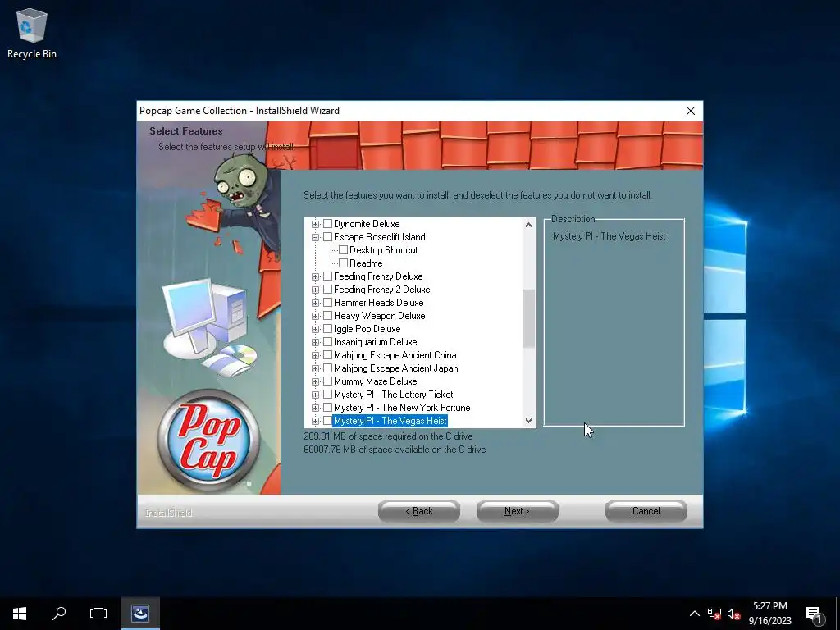
Task: Go to the previous step with Back
Action: (419, 511)
